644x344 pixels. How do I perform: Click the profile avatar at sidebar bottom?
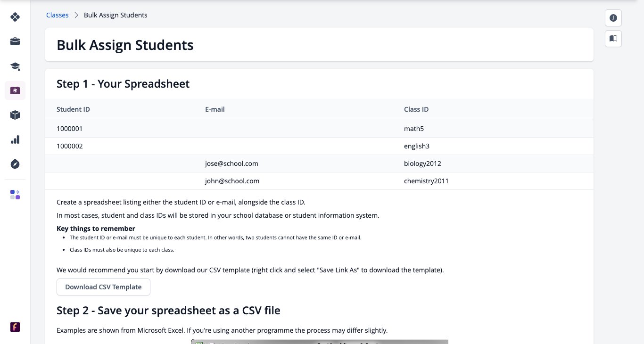15,327
